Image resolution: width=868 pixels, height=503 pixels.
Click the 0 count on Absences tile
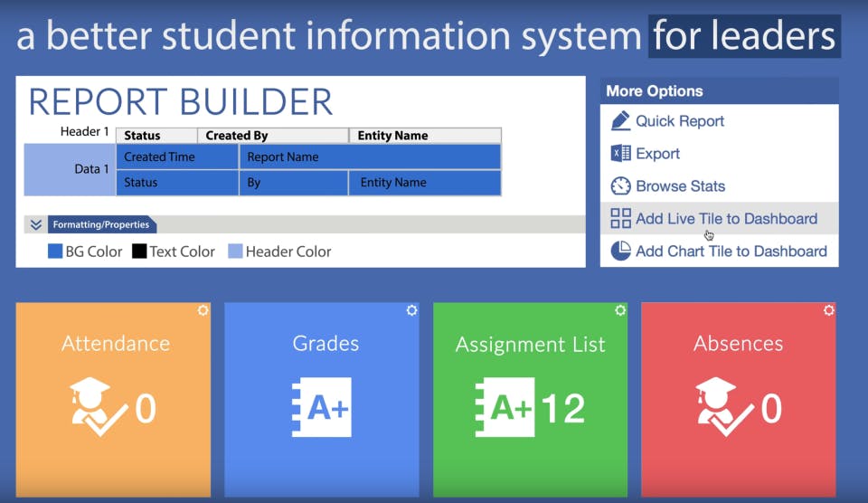771,409
